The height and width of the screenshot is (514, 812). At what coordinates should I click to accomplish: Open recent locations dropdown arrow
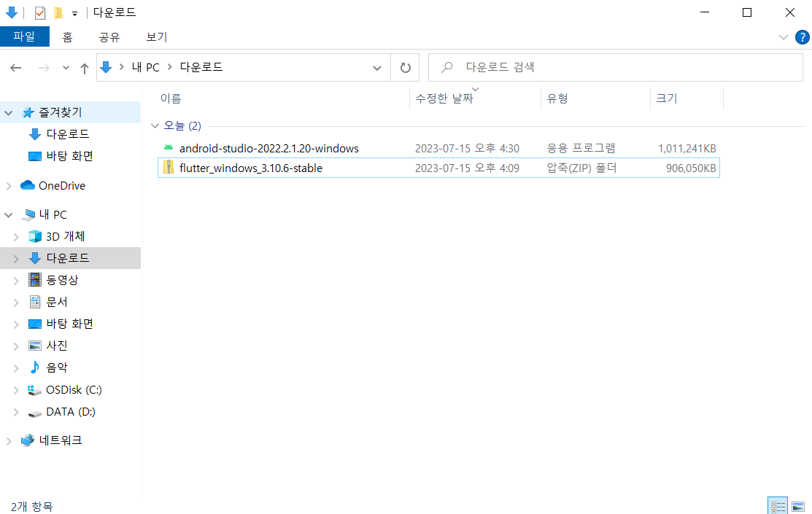(x=66, y=68)
